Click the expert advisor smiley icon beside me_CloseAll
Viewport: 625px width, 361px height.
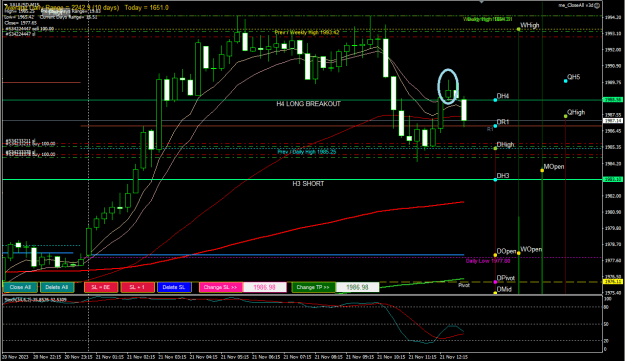pos(597,6)
